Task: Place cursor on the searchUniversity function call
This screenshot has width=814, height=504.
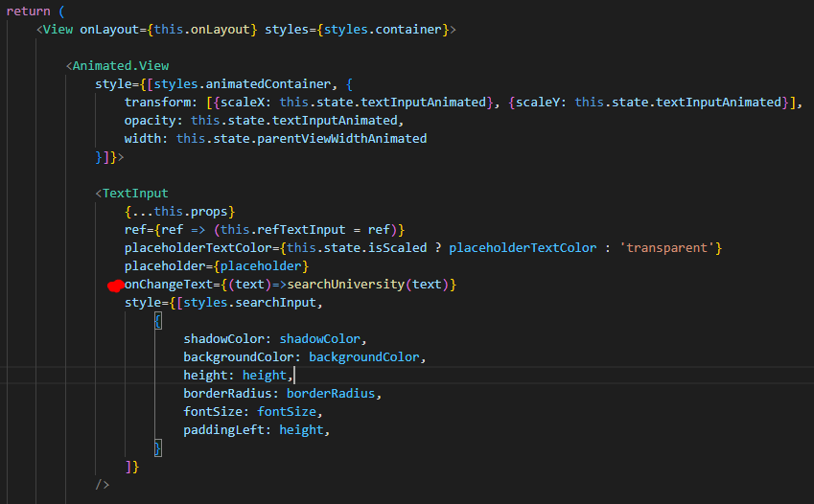Action: (x=346, y=285)
